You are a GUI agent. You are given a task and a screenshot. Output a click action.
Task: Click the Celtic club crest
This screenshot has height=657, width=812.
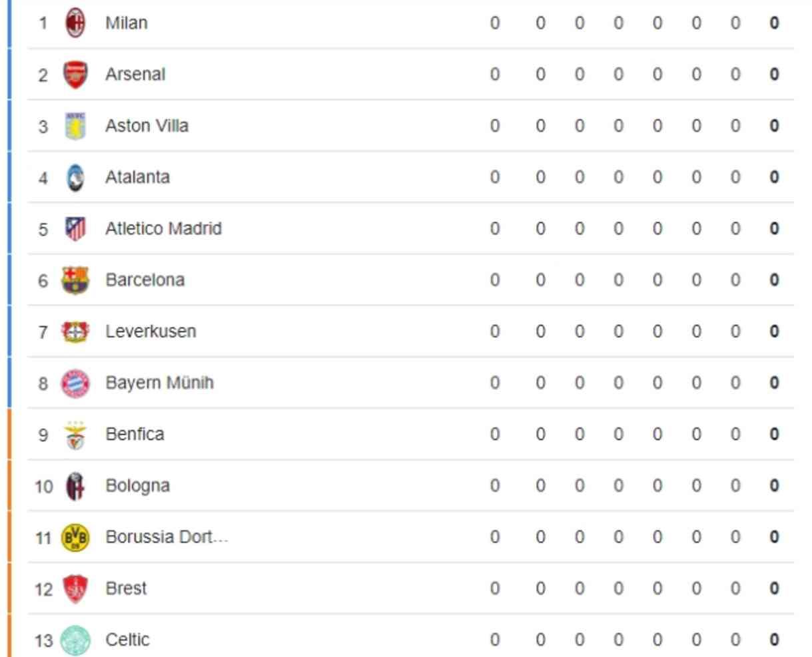[75, 640]
